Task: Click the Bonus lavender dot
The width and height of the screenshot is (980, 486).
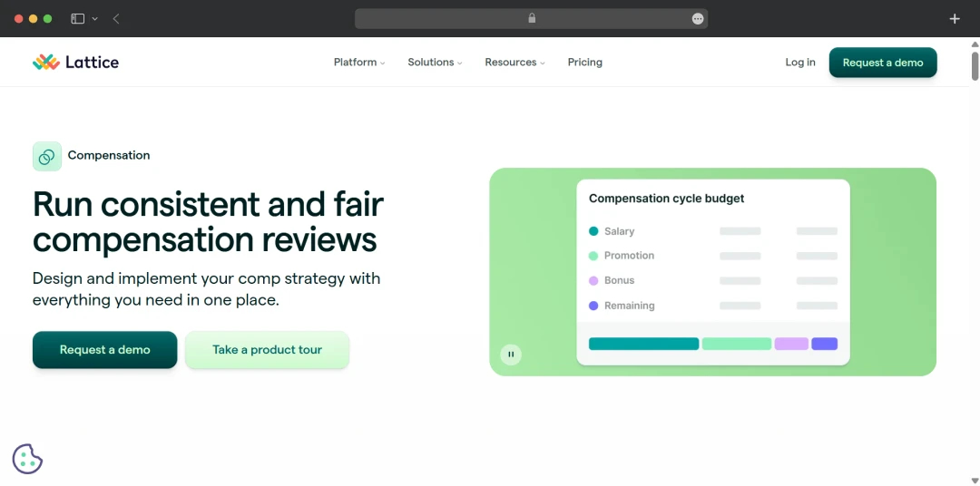Action: point(593,280)
